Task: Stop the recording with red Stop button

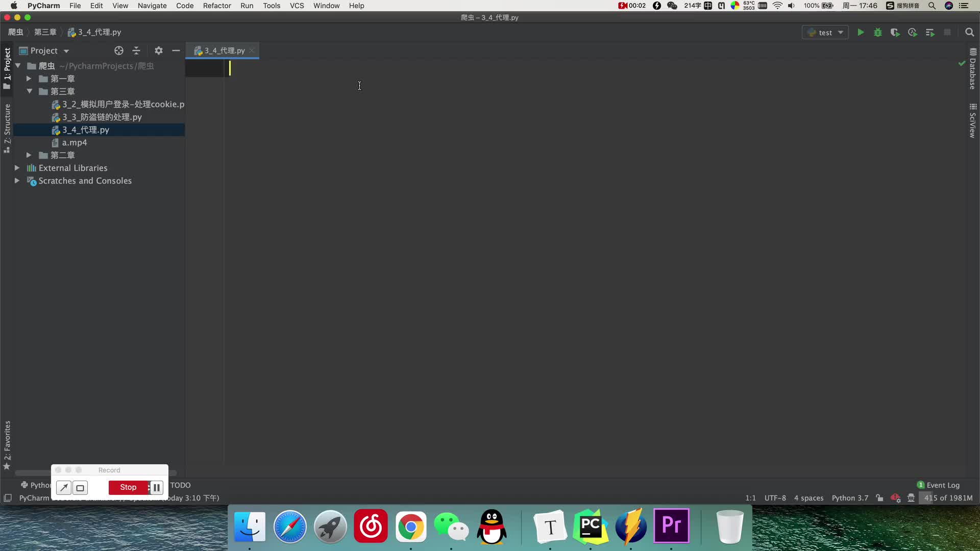Action: point(128,488)
